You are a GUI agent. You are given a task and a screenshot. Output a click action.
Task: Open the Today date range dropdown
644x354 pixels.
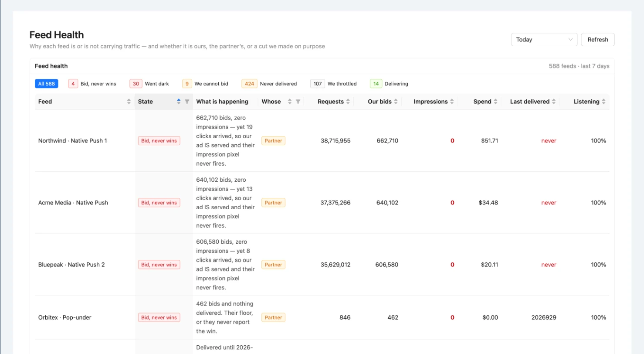tap(544, 40)
